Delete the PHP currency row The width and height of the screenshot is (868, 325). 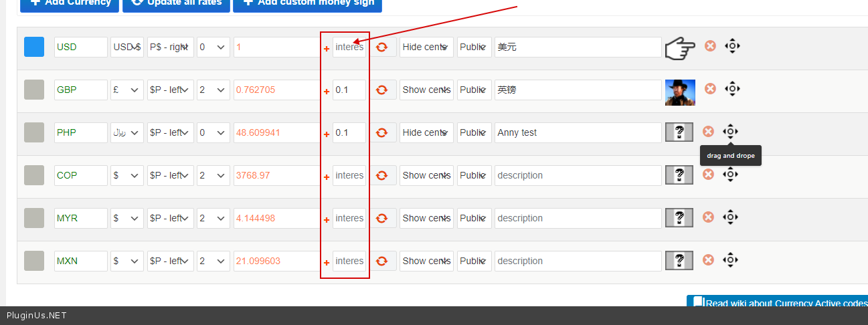pyautogui.click(x=708, y=131)
